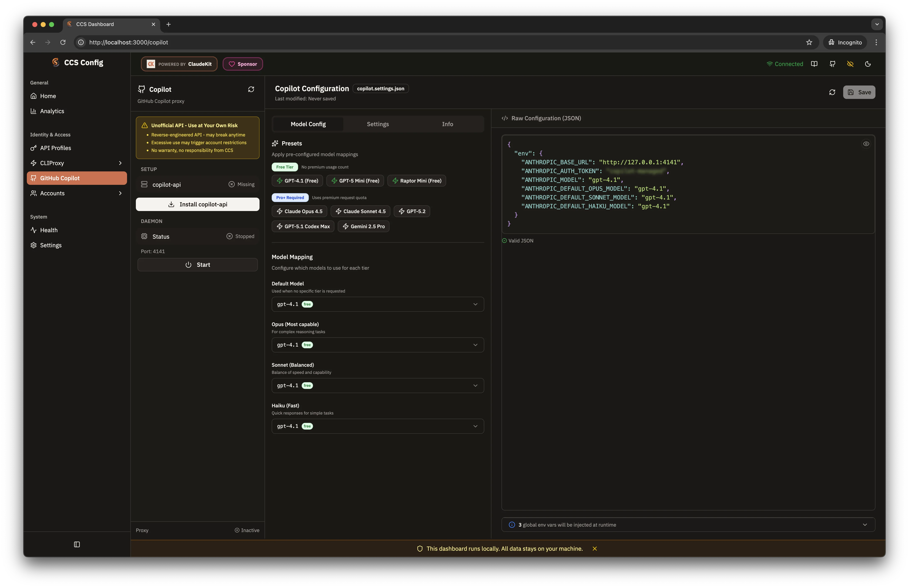Screen dimensions: 909x588
Task: Dismiss the local data privacy banner
Action: (595, 548)
